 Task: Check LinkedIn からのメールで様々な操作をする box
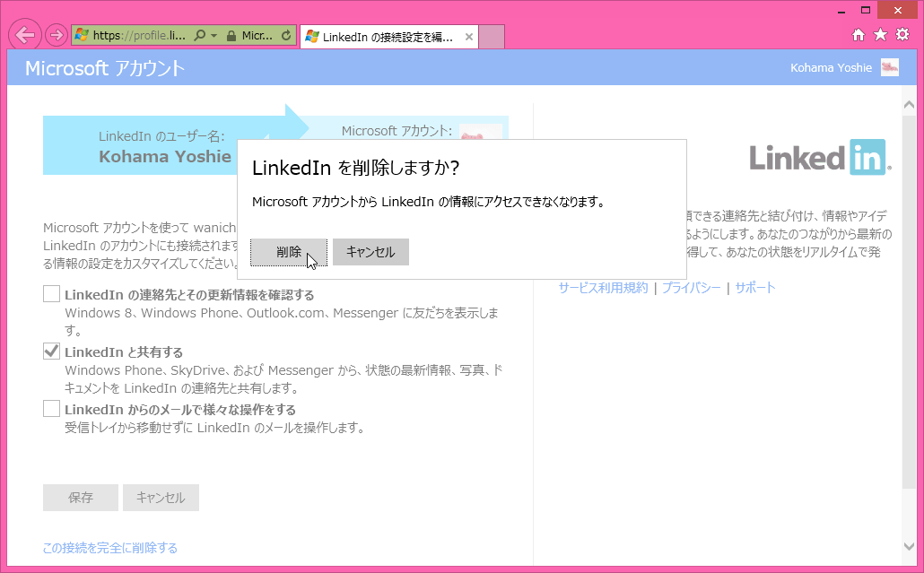coord(51,408)
